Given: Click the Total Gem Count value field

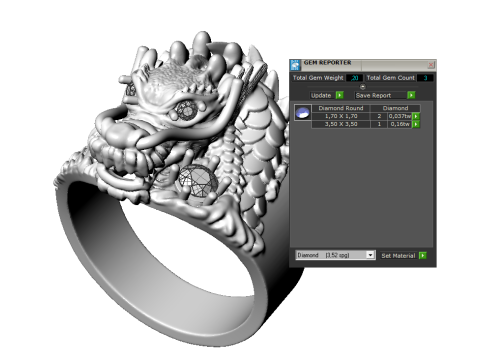Looking at the screenshot, I should pos(425,78).
